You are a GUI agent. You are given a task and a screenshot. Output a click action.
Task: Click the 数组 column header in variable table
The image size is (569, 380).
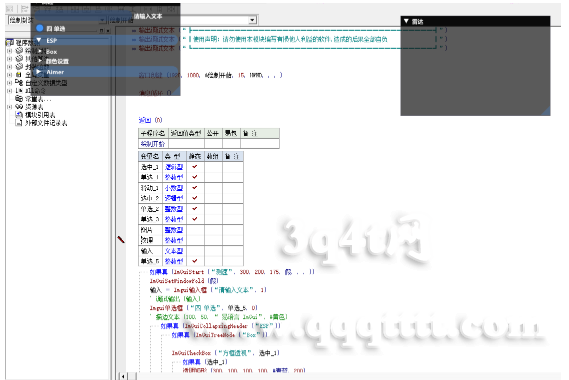pyautogui.click(x=213, y=156)
